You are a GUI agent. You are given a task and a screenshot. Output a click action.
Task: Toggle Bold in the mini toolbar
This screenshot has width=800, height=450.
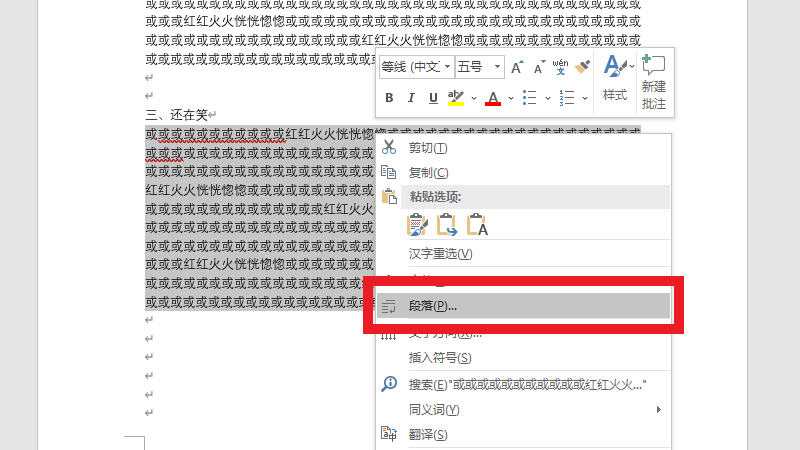389,98
